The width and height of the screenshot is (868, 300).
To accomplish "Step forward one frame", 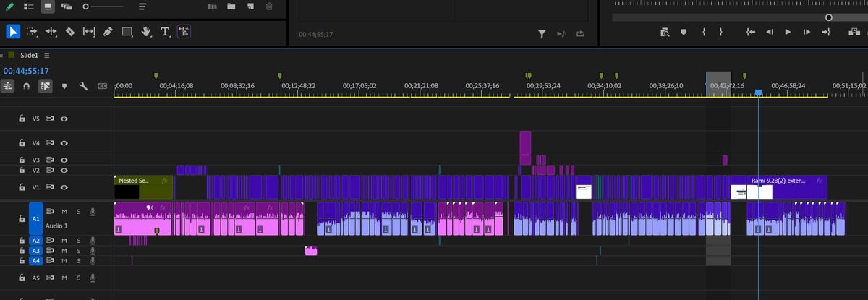I will coord(807,32).
